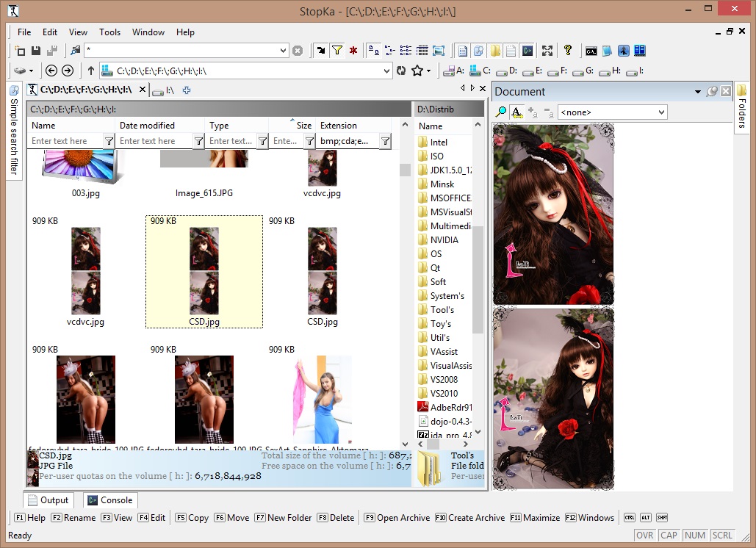Add a new tab with plus icon
The image size is (756, 548).
pos(187,90)
